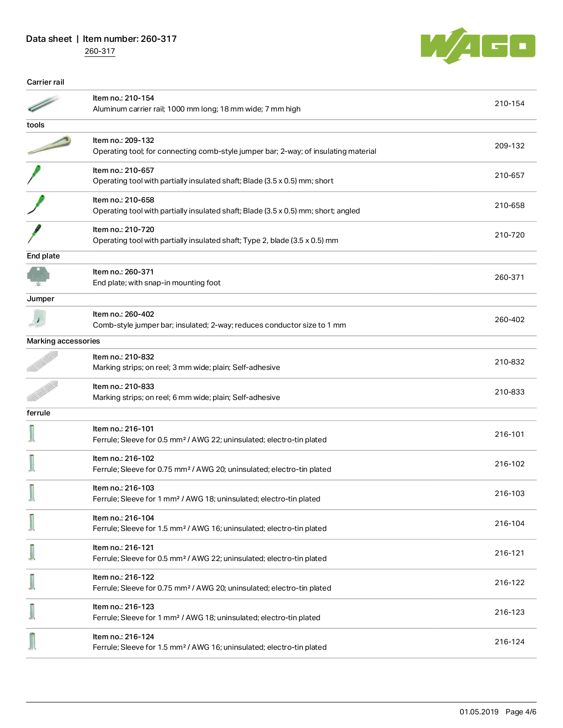Viewport: 563px width, 728px height.
Task: Select the 210-720 Type 2 tool image
Action: 34,234
